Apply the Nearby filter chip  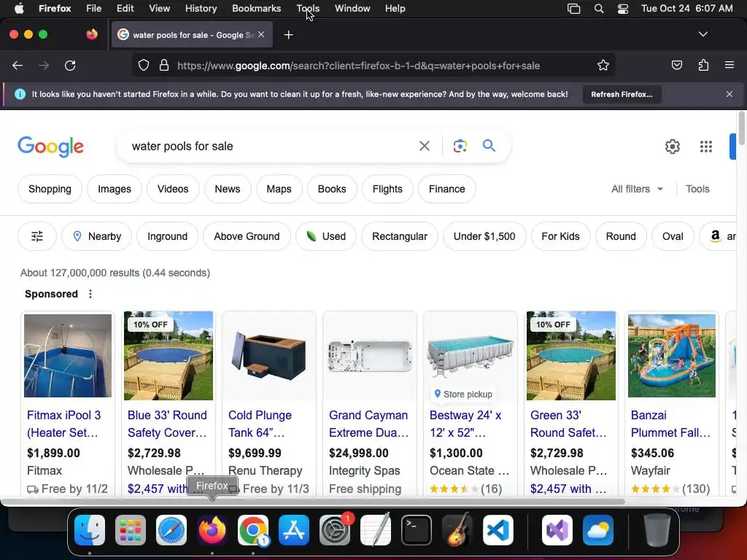pyautogui.click(x=97, y=236)
